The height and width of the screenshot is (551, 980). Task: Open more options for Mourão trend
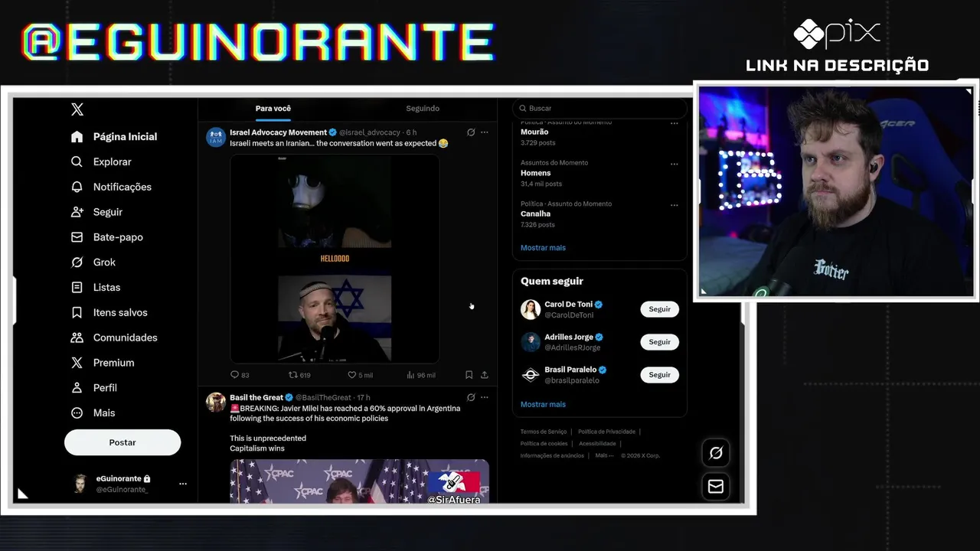click(x=675, y=123)
